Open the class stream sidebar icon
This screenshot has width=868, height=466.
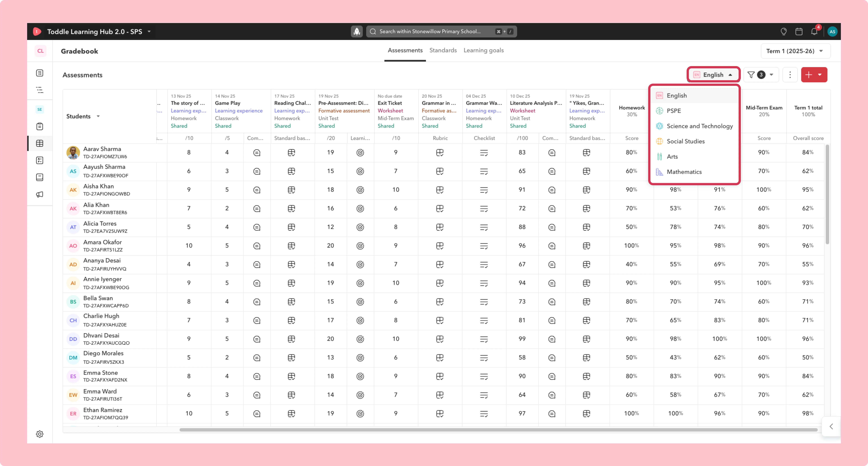40,73
